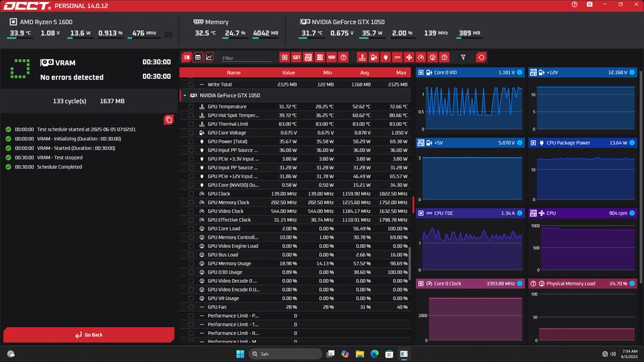Select the GPU Hot Spot Temper... row
Image resolution: width=644 pixels, height=362 pixels.
pos(295,115)
